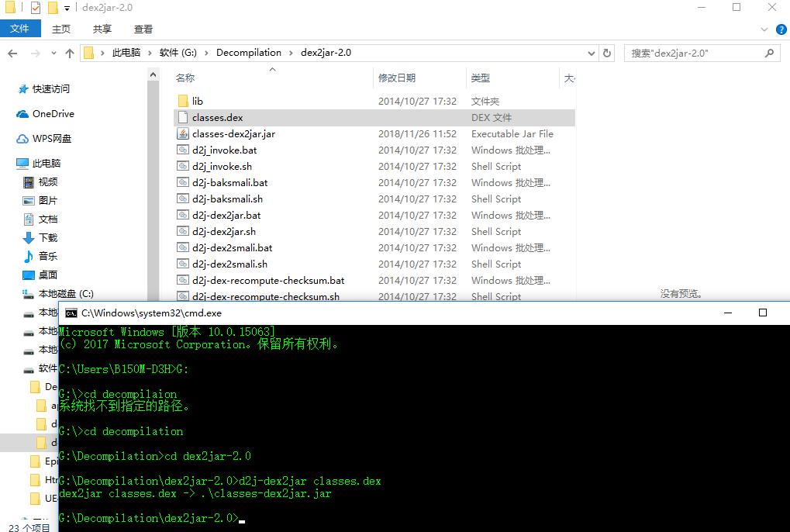Sort by 类型 column header
This screenshot has width=790, height=532.
coord(480,78)
